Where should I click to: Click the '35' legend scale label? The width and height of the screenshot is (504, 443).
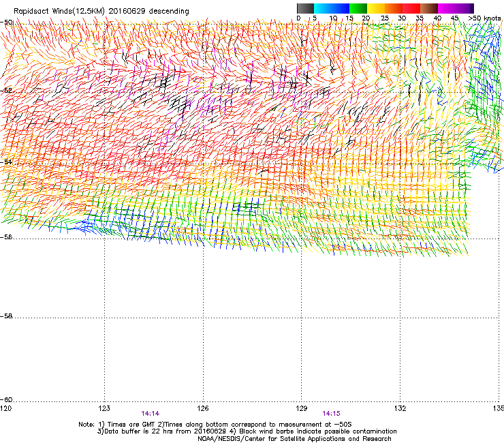(420, 18)
